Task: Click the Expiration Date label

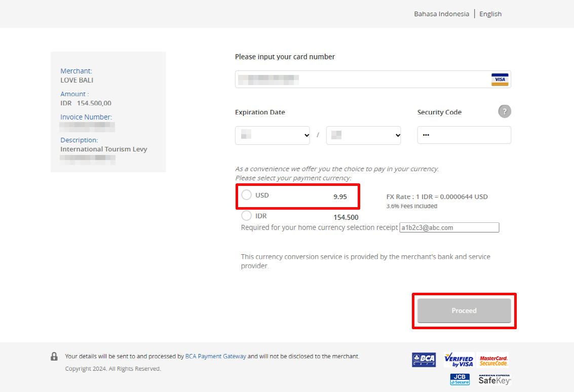Action: [x=260, y=112]
